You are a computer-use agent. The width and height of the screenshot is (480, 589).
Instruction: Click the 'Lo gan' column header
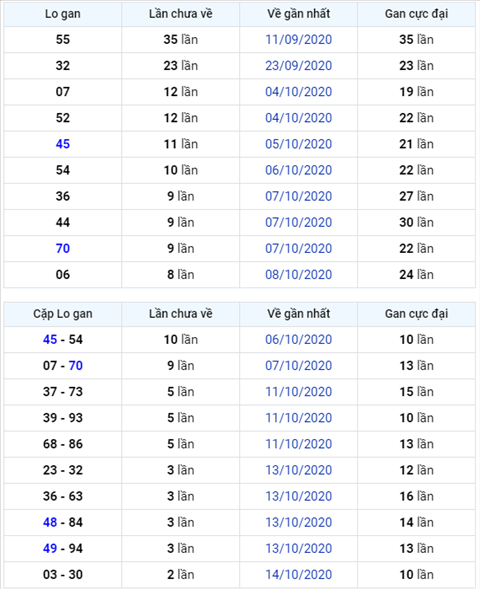pos(63,14)
